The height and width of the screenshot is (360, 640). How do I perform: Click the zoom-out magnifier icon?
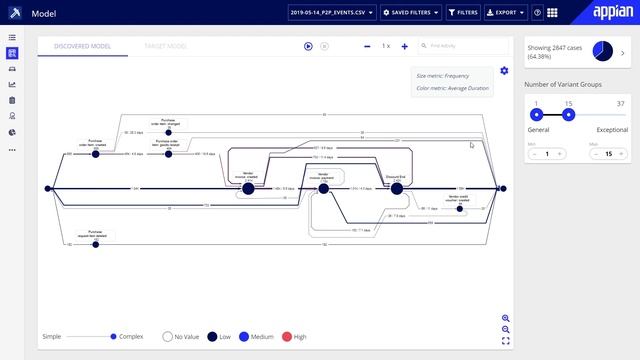[506, 329]
